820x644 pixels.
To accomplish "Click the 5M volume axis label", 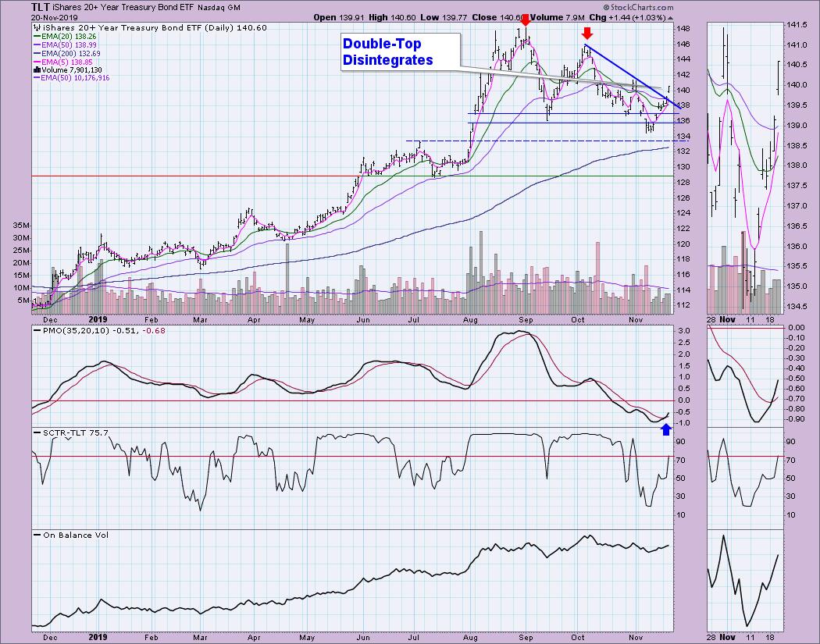I will (23, 301).
